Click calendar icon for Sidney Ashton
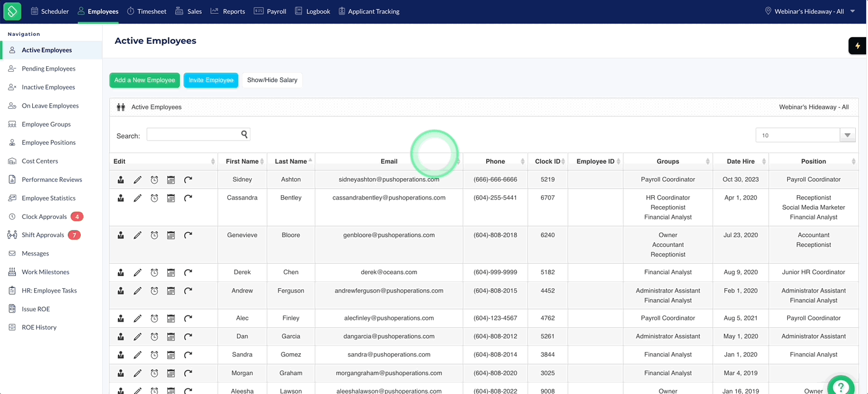The image size is (868, 394). coord(171,180)
